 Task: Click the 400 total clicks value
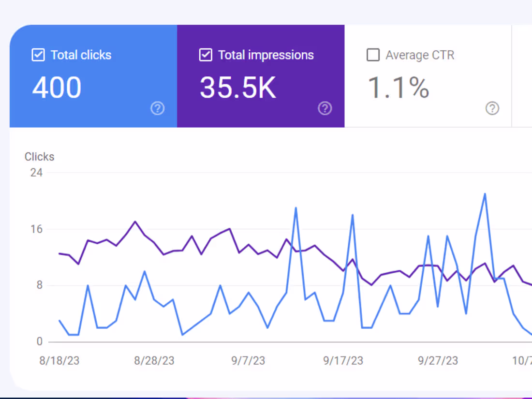pyautogui.click(x=57, y=88)
